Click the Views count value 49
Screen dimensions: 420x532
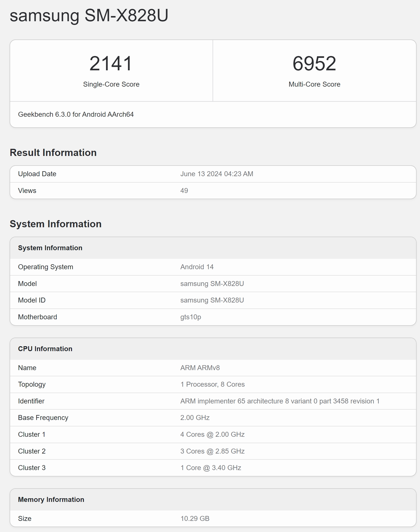click(x=184, y=191)
